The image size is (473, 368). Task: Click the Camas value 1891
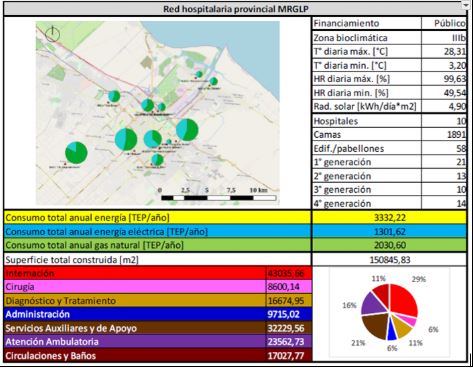[x=444, y=135]
